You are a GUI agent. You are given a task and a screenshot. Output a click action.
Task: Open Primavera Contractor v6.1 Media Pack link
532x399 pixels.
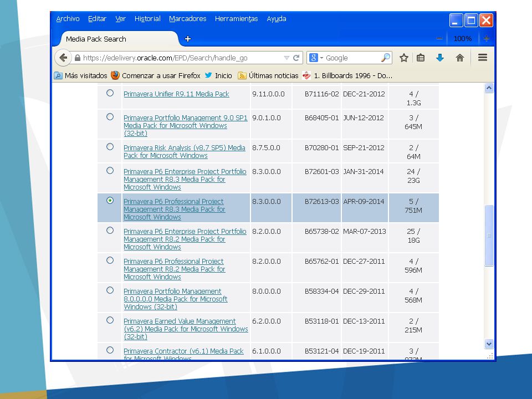coord(183,354)
